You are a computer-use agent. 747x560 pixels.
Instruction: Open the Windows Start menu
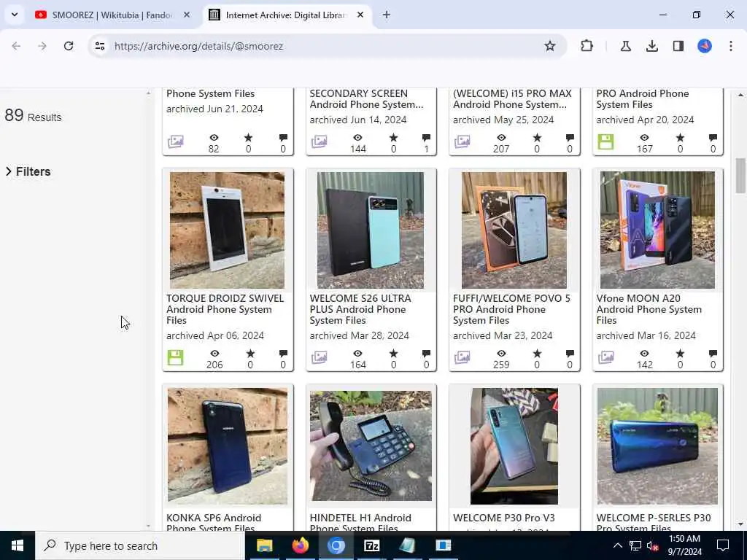(18, 545)
